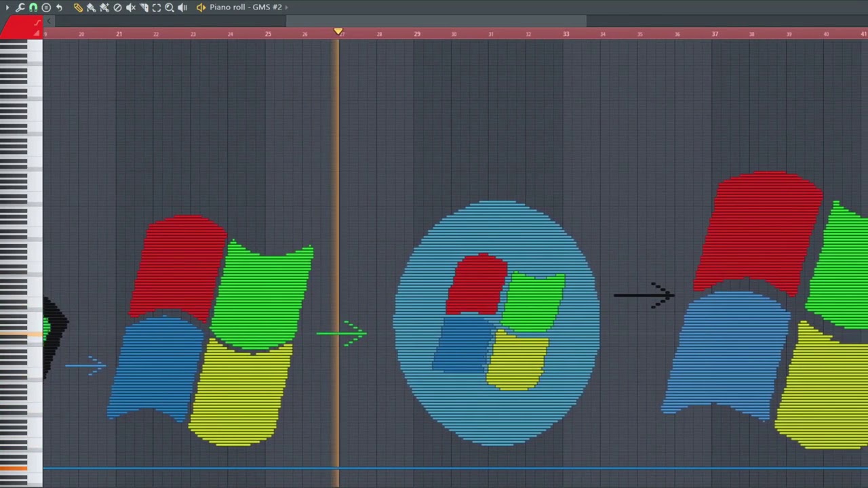Screen dimensions: 868x488
Task: Click bar 29 on the timeline ruler
Action: pyautogui.click(x=417, y=34)
